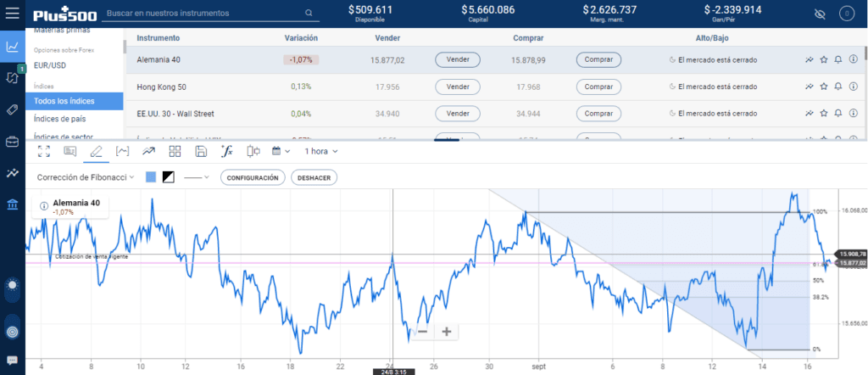This screenshot has width=868, height=375.
Task: Click the candlestick chart type icon
Action: click(x=252, y=151)
